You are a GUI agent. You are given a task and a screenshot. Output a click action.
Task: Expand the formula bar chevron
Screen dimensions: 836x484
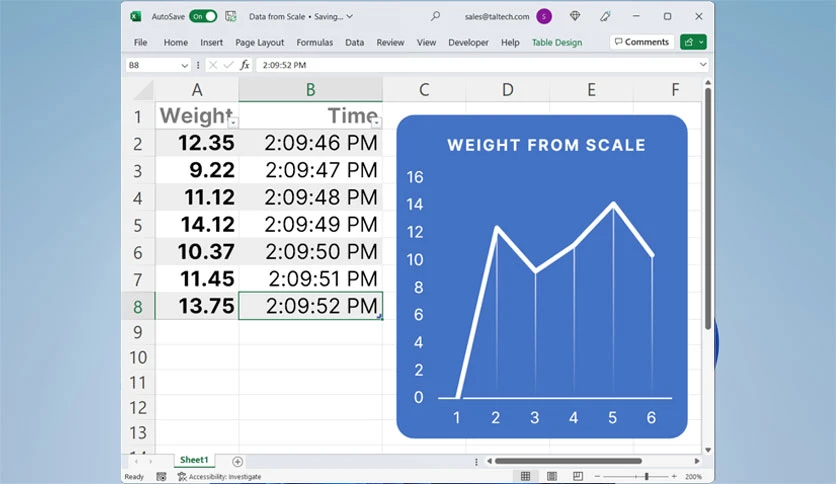(703, 64)
